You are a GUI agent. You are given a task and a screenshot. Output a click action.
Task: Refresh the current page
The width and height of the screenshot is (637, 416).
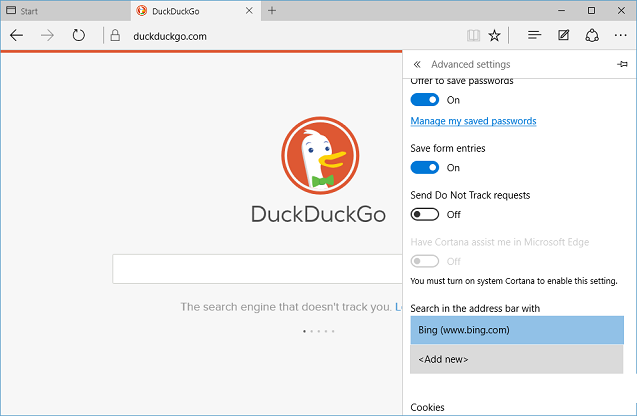pyautogui.click(x=78, y=36)
